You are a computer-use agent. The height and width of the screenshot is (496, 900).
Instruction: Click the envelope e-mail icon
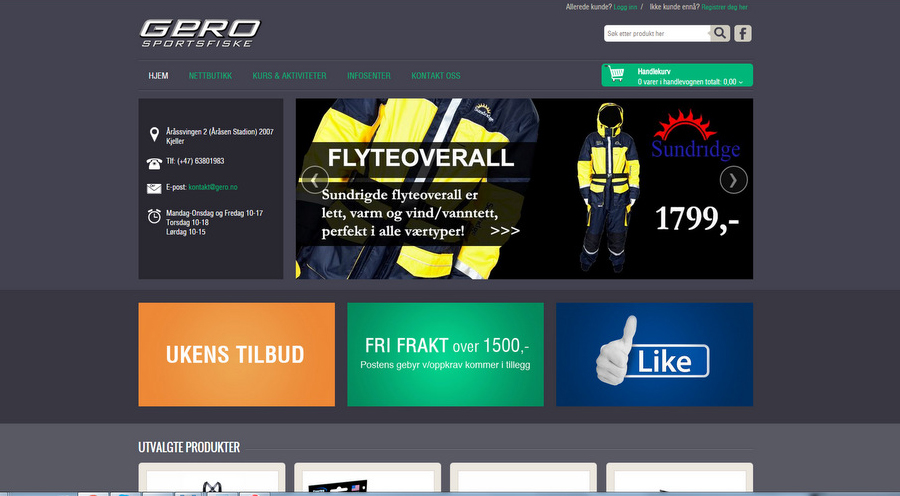click(154, 188)
